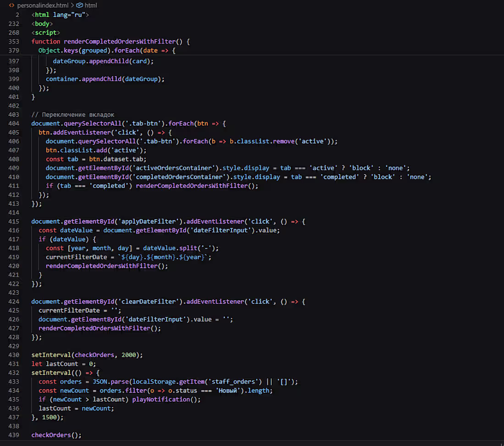Click 'completedOrdersContainer' string on line 410
This screenshot has height=446, width=504.
(179, 177)
